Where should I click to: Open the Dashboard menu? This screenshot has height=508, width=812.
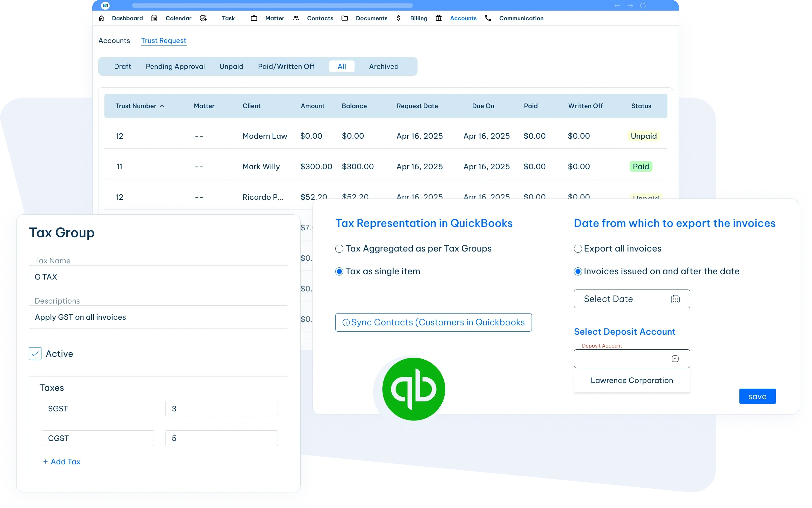[x=127, y=18]
